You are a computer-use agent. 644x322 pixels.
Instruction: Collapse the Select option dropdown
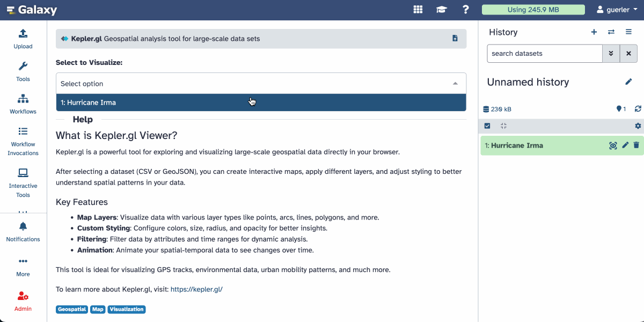click(455, 84)
